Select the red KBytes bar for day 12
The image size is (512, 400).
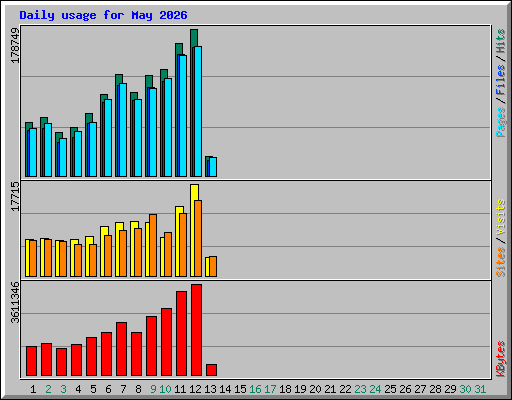(x=196, y=330)
